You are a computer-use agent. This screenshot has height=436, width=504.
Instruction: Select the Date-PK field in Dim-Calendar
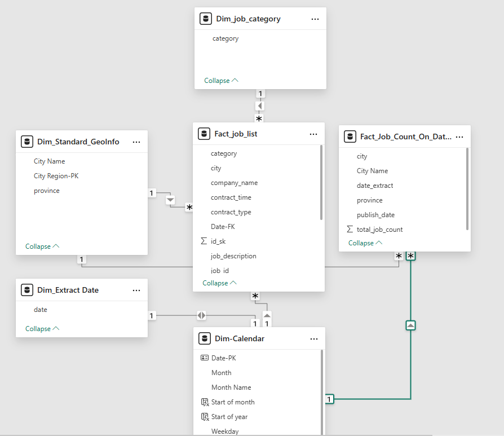[x=223, y=358]
